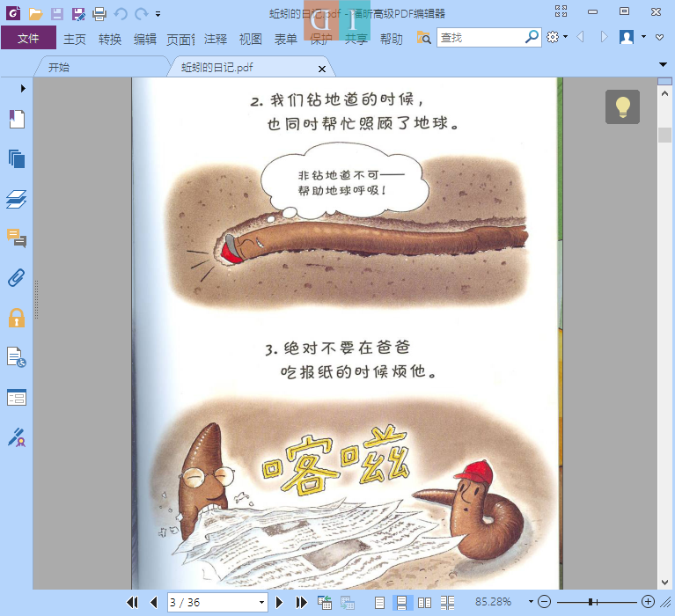Switch to continuous facing view
The height and width of the screenshot is (616, 675).
tap(447, 602)
